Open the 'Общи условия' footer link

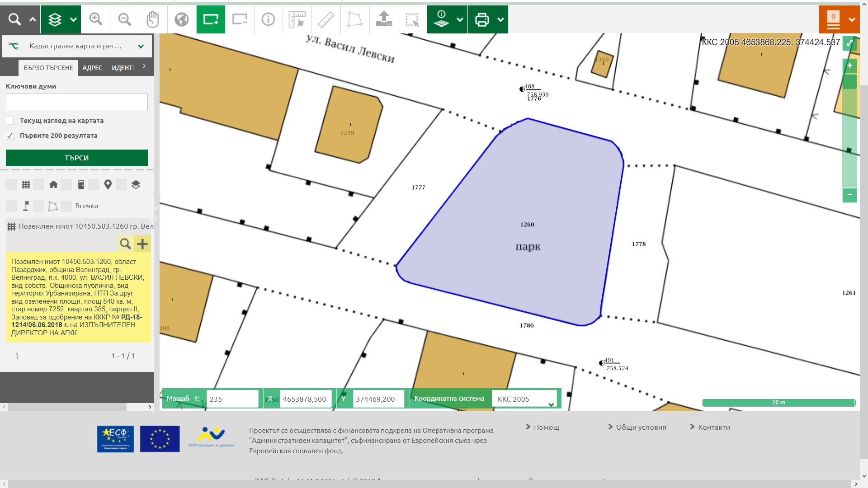point(641,427)
